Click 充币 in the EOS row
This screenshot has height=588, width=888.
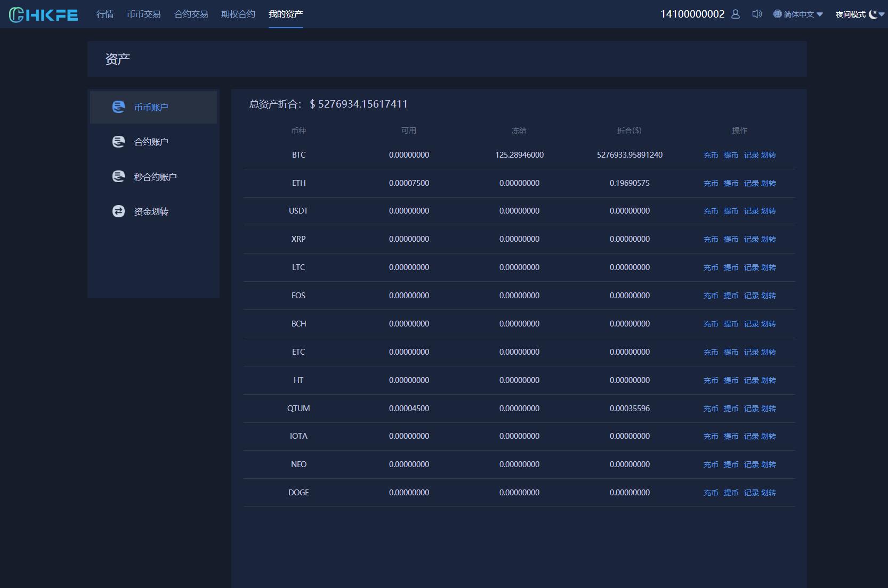pos(711,296)
